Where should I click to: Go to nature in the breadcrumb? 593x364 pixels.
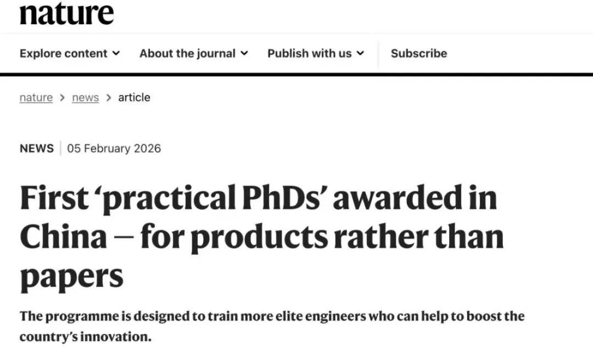[36, 98]
